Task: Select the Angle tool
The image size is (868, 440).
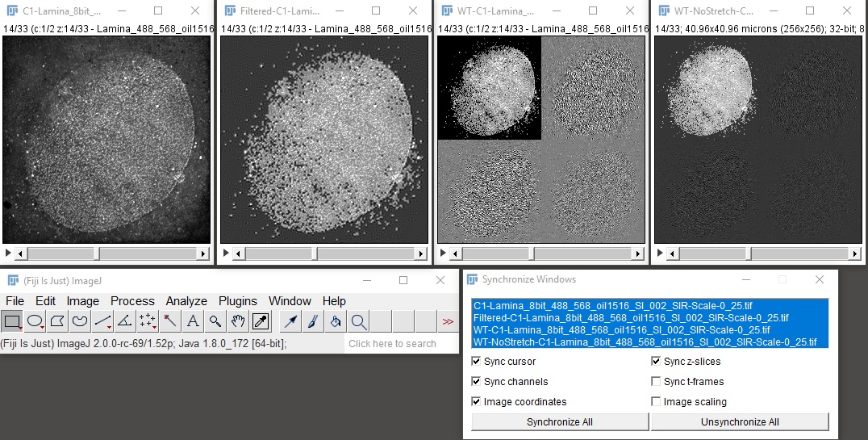Action: [125, 321]
